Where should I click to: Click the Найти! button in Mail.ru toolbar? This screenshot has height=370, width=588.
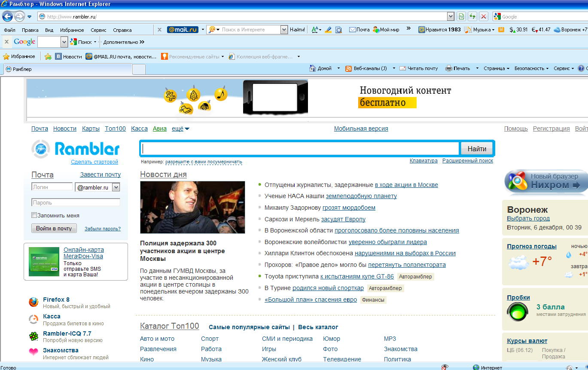click(x=297, y=30)
